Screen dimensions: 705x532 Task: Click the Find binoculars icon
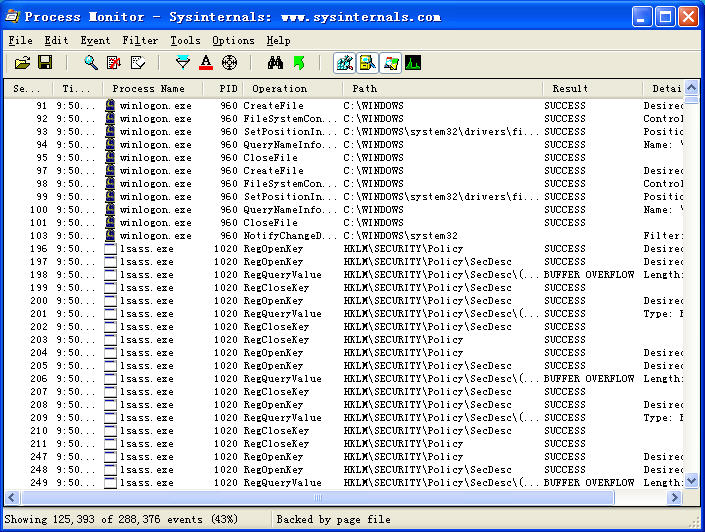click(275, 63)
